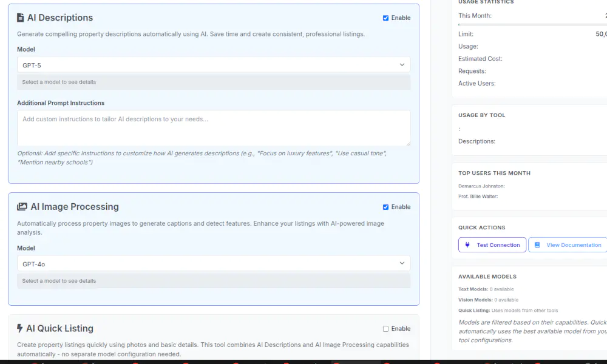Click the AI Descriptions section heading
The width and height of the screenshot is (607, 364).
pos(60,18)
